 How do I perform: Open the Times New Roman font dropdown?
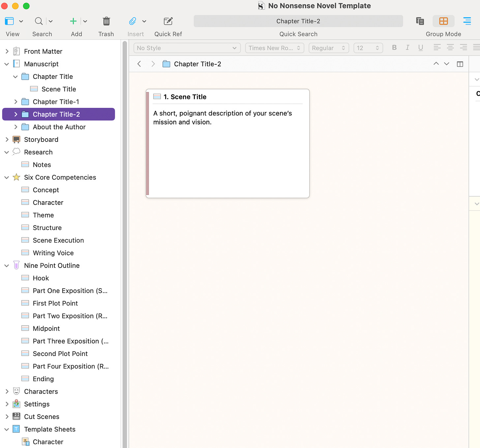(274, 48)
